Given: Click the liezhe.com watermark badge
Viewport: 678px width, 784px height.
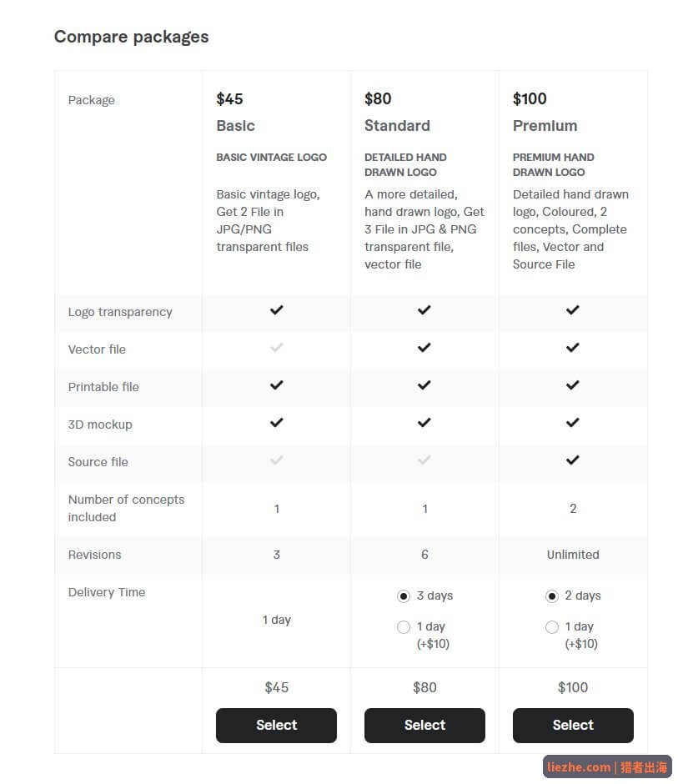Looking at the screenshot, I should pos(607,767).
